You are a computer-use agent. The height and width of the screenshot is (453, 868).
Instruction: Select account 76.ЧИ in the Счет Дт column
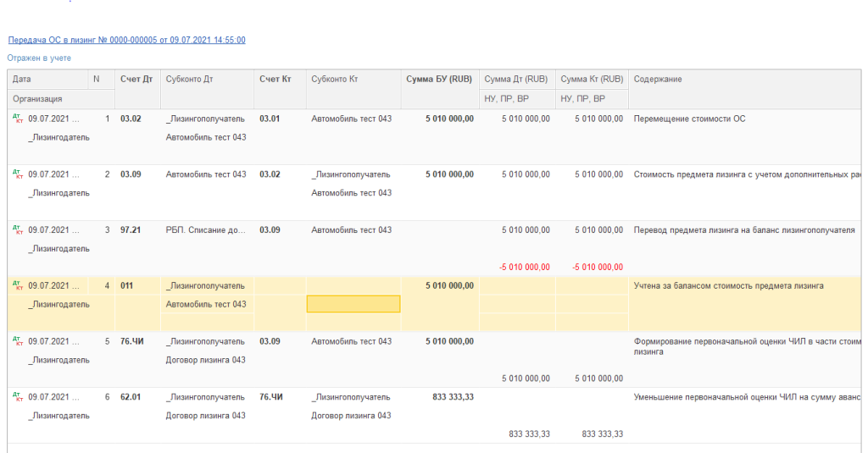[x=132, y=342]
